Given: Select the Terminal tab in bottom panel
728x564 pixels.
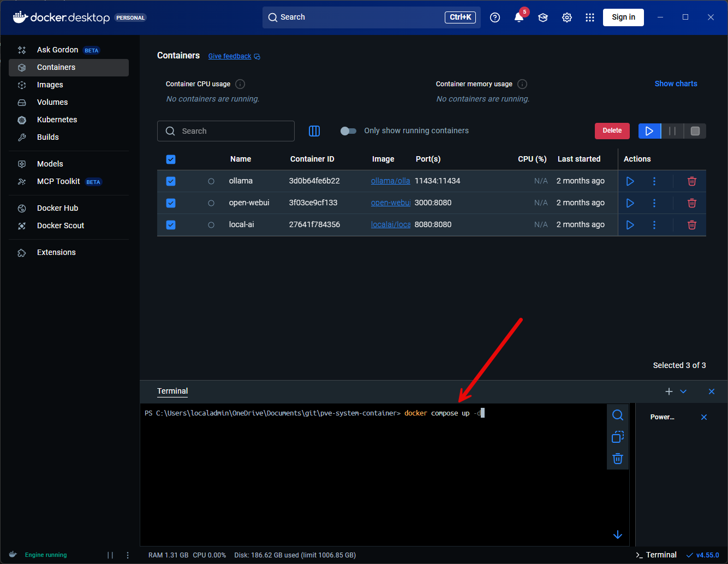Looking at the screenshot, I should point(172,391).
